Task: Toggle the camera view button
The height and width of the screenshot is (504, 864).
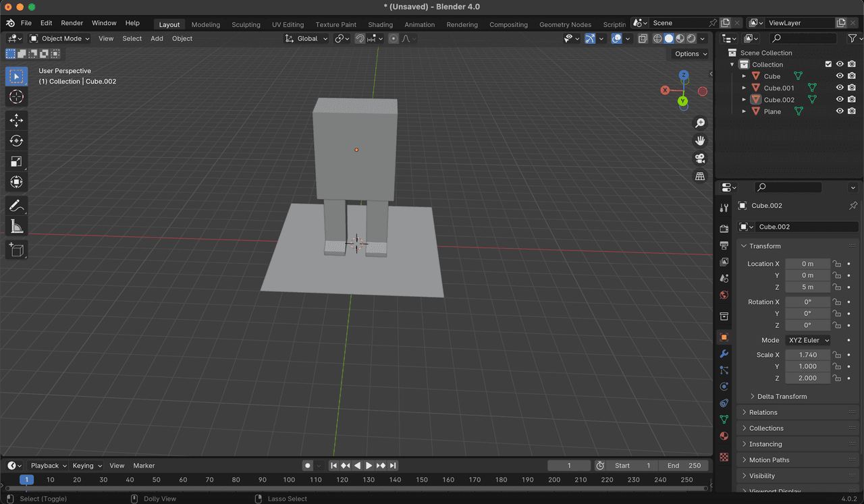Action: tap(700, 159)
